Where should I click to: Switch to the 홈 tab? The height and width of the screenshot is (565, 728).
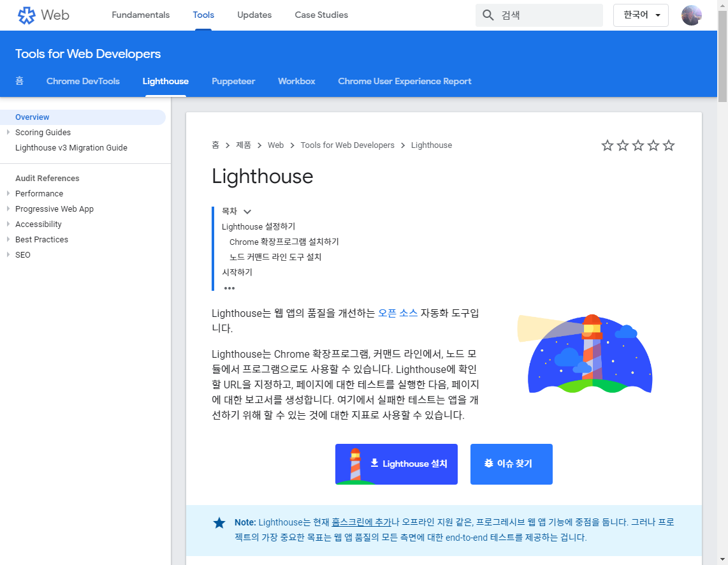pos(20,81)
